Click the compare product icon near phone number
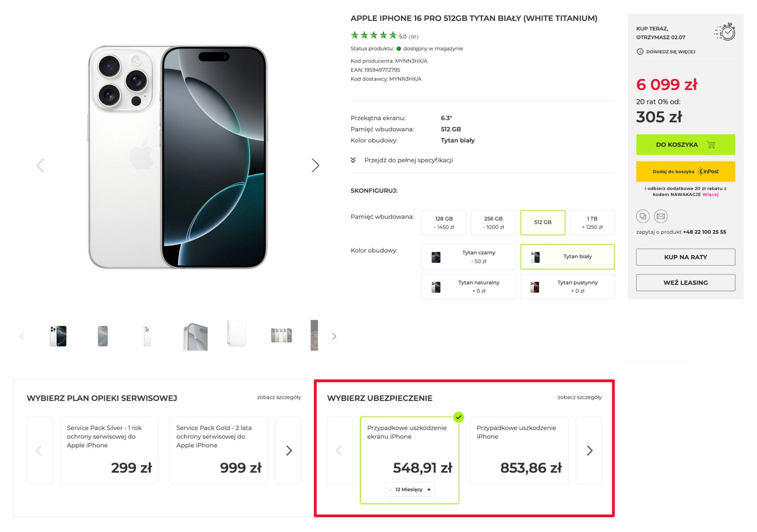This screenshot has height=532, width=757. click(x=643, y=216)
